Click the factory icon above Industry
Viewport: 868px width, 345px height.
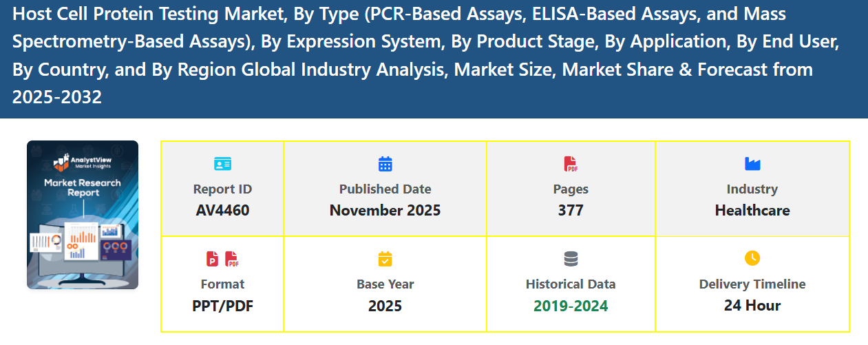(752, 164)
